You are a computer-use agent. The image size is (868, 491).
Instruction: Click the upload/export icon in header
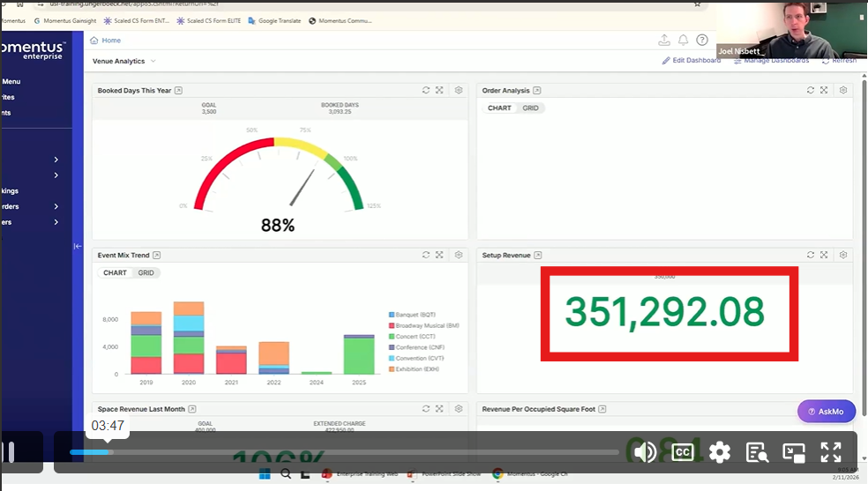click(x=664, y=40)
